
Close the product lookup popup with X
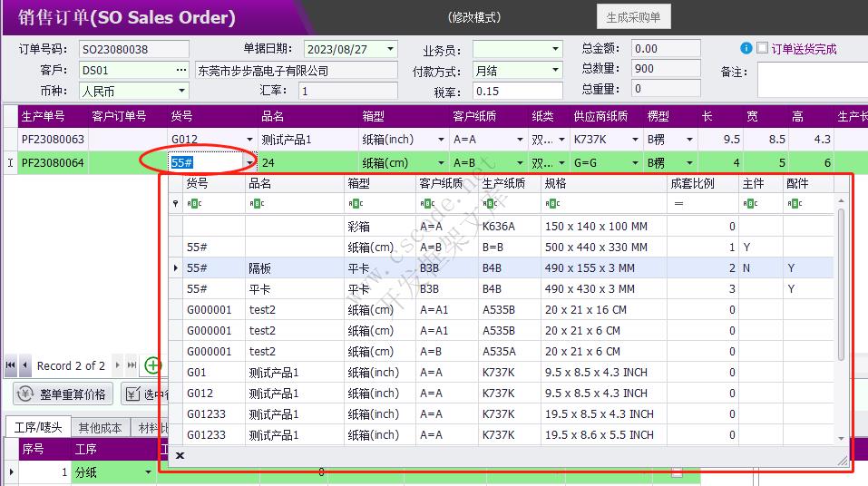180,455
